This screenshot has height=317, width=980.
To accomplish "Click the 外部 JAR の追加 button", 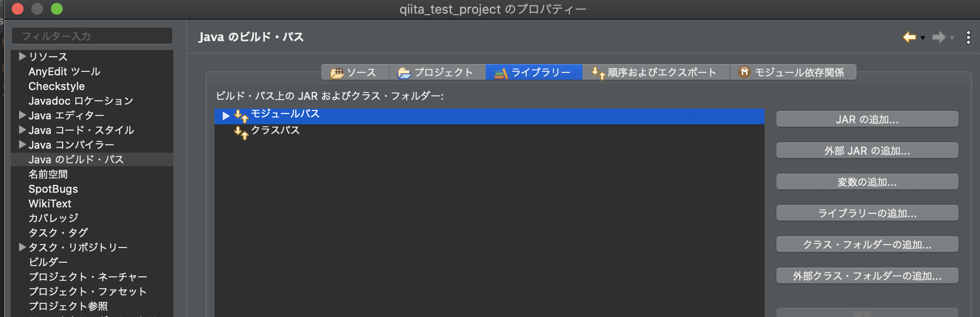I will (866, 150).
